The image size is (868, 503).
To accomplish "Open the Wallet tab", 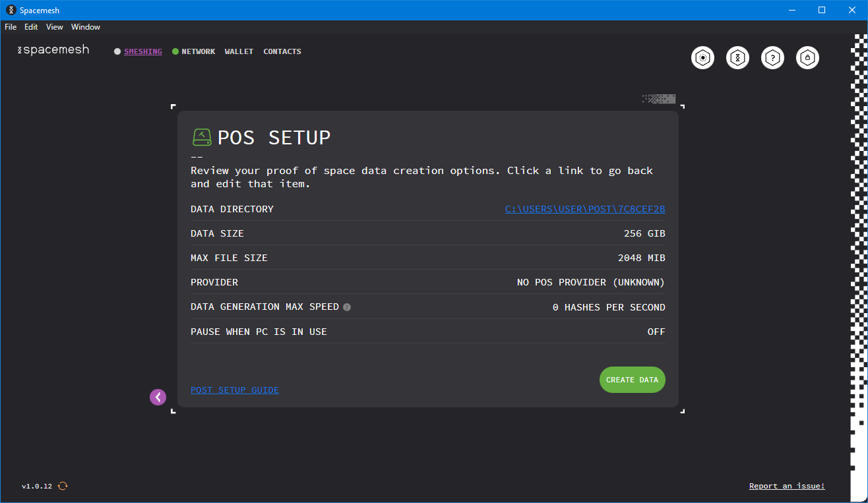I will tap(239, 51).
